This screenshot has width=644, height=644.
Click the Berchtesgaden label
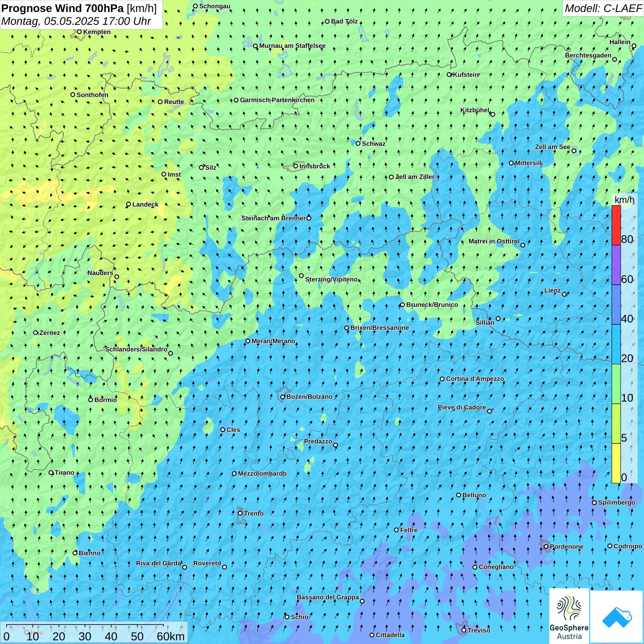pos(588,55)
